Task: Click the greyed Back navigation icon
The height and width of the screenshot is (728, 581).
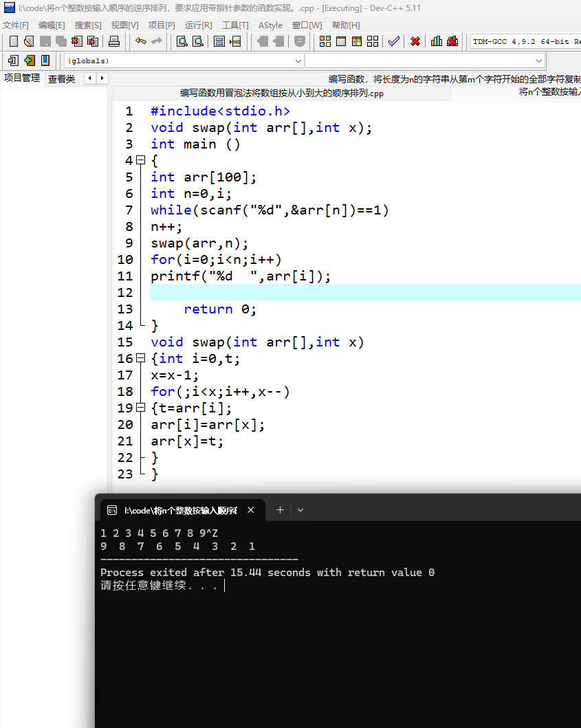Action: point(263,41)
